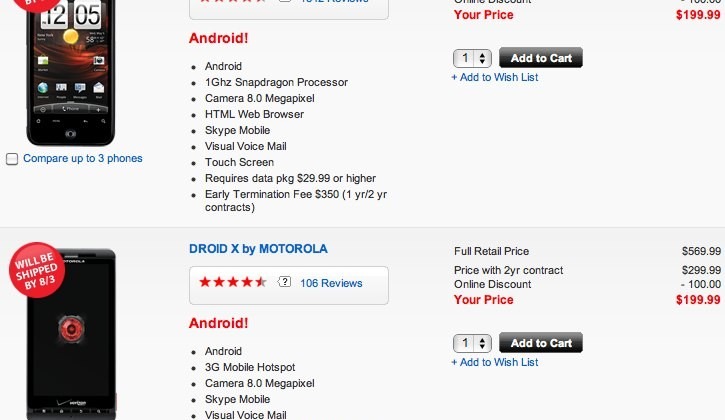
Task: Click the 'Compare up to 3 phones' link
Action: (83, 159)
